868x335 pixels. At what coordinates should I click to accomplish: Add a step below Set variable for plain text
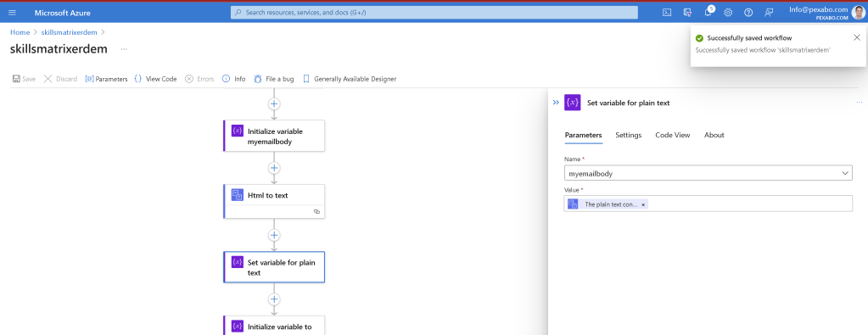coord(274,299)
